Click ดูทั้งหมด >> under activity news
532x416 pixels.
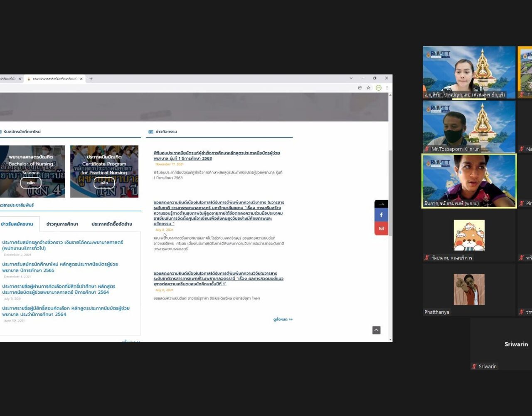(x=283, y=319)
